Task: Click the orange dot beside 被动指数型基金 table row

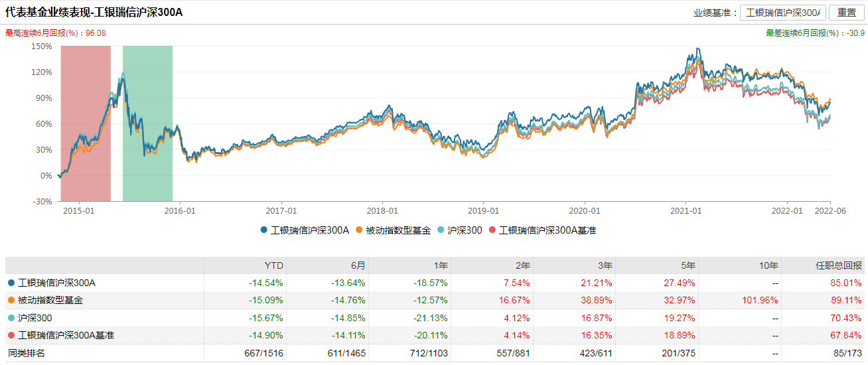Action: 12,301
